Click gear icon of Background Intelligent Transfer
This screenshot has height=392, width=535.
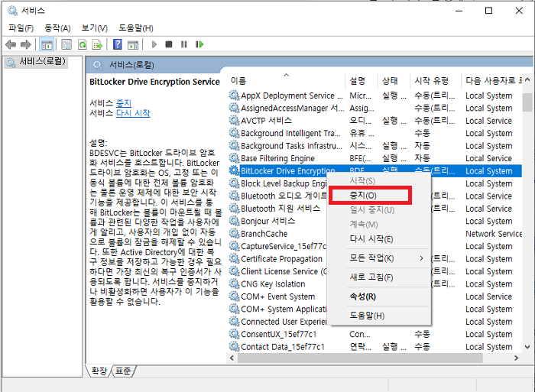[x=234, y=133]
